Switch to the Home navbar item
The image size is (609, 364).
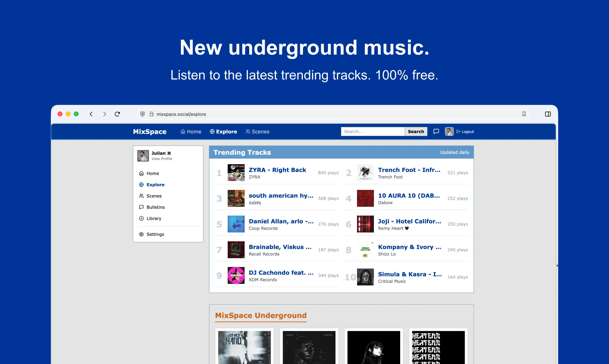click(191, 131)
